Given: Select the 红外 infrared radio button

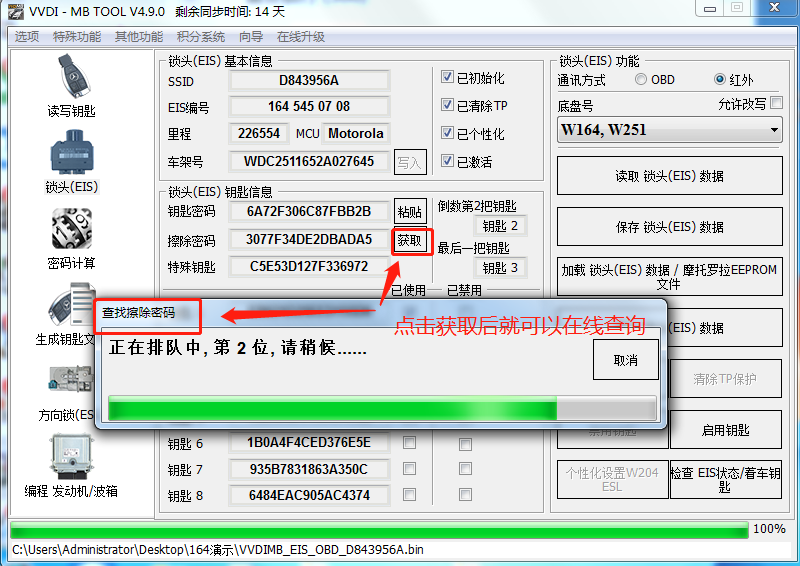Looking at the screenshot, I should pos(720,79).
